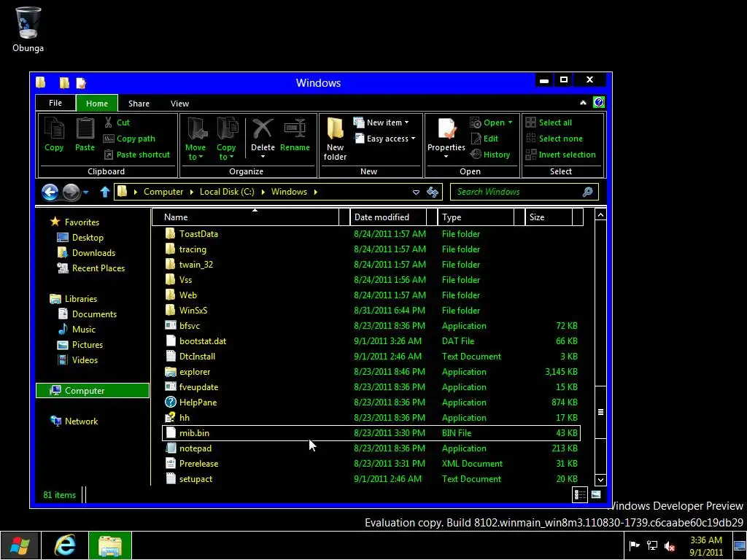This screenshot has height=560, width=747.
Task: Click Invert selection
Action: click(561, 155)
